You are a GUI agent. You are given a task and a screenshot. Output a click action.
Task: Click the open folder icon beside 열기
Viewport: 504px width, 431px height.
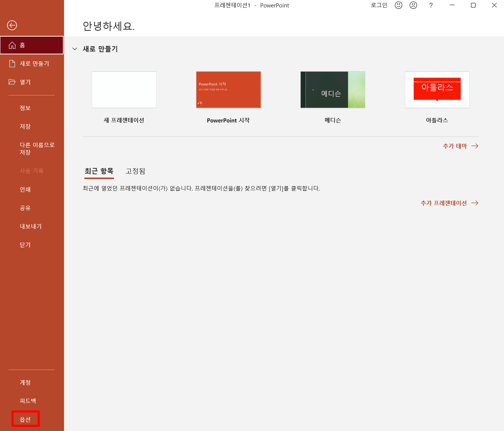click(x=12, y=82)
